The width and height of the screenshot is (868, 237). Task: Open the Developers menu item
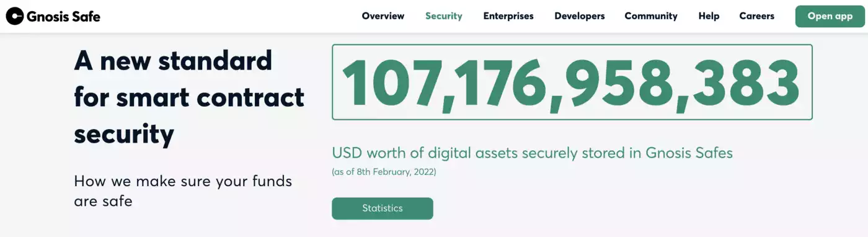click(580, 16)
